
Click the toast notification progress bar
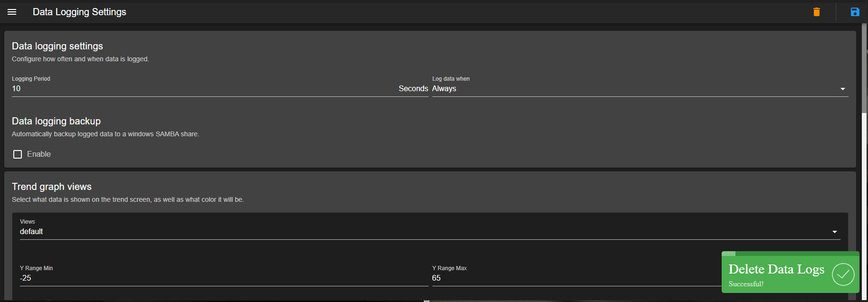coord(791,254)
